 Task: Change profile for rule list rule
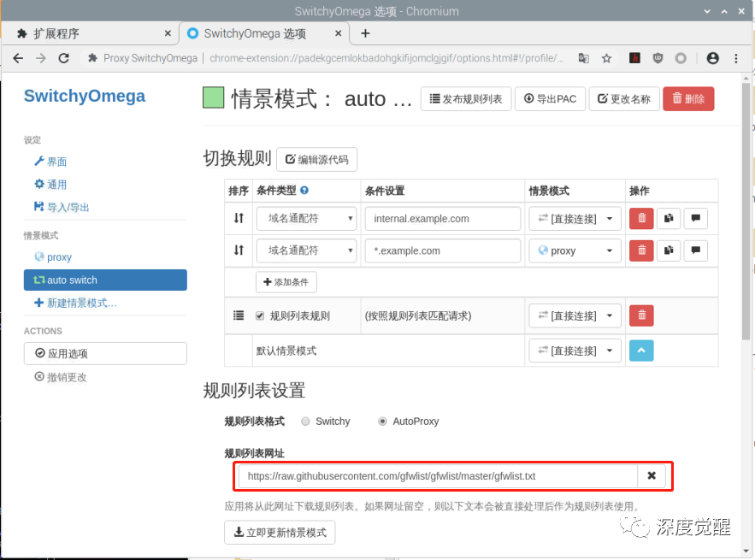click(575, 315)
